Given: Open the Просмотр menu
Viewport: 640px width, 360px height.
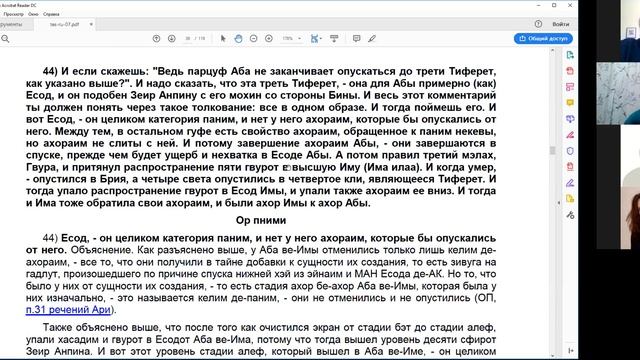Looking at the screenshot, I should click(13, 14).
